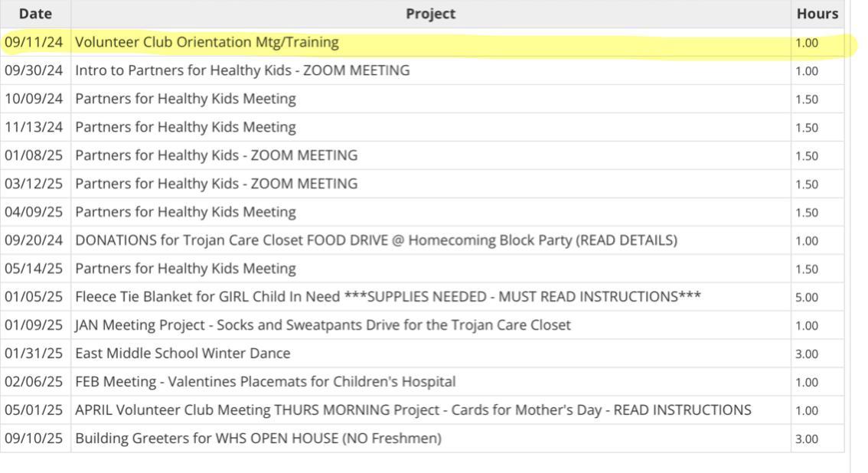Screen dimensions: 868x473
Task: Click the 01/08/25 ZOOM MEETING project
Action: point(216,155)
